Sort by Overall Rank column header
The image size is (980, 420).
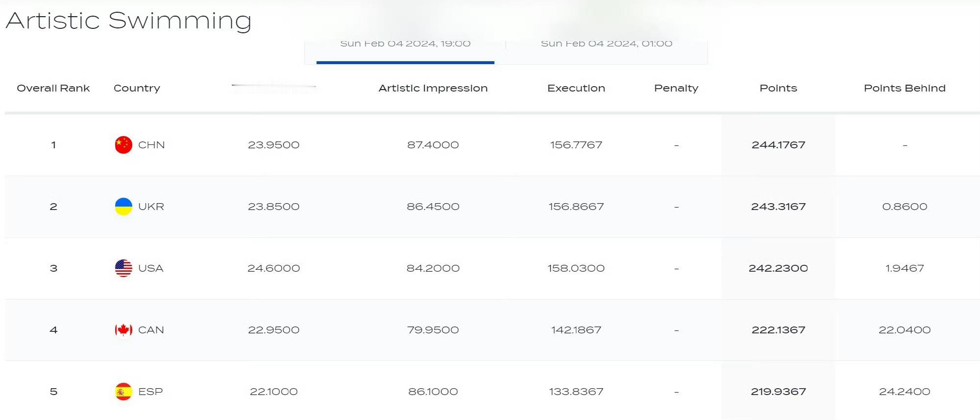click(53, 88)
